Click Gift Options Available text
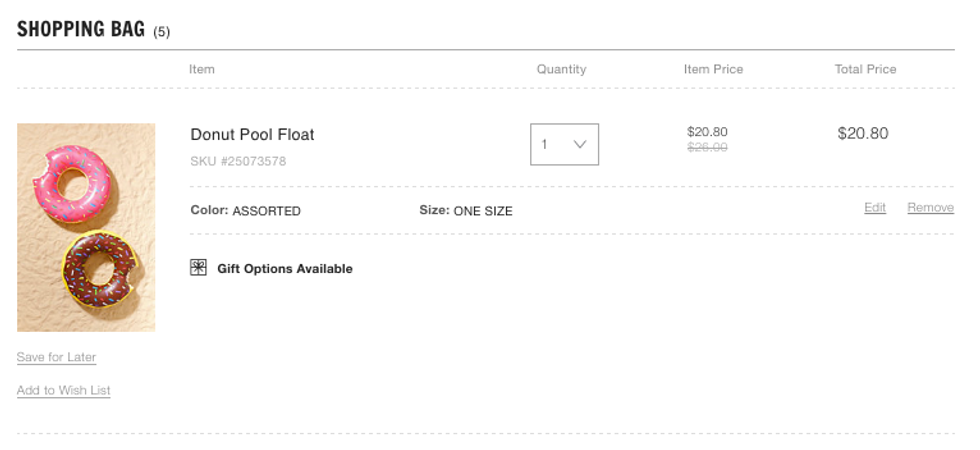This screenshot has height=450, width=980. coord(284,268)
